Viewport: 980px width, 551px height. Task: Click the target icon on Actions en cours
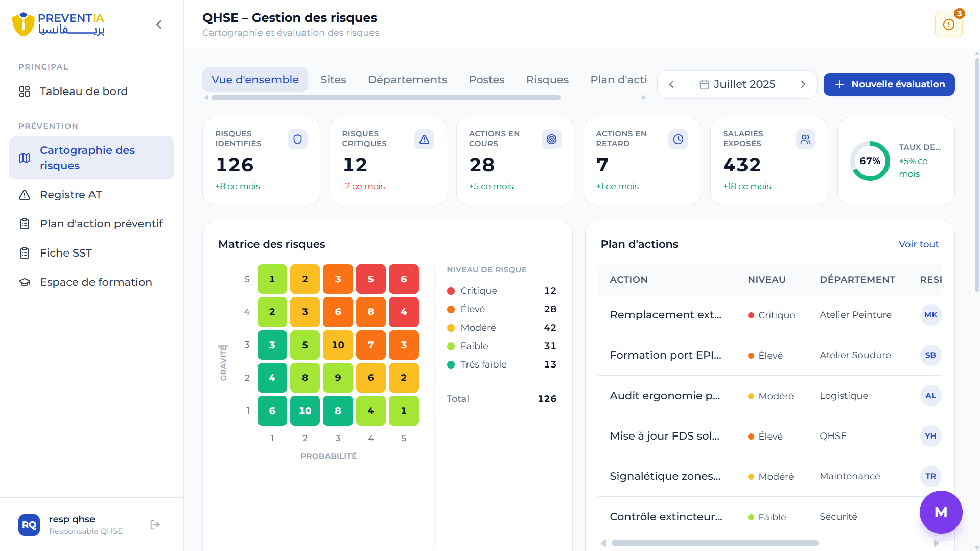[551, 139]
